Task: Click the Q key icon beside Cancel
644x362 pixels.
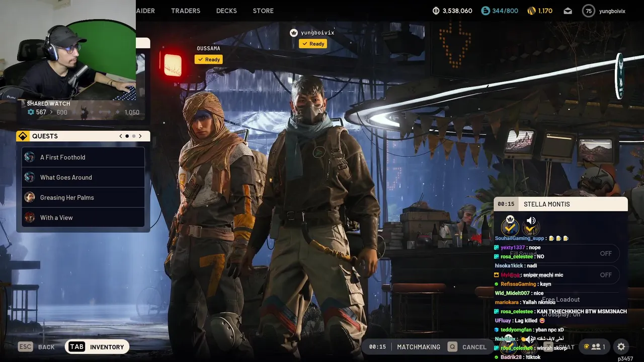Action: 452,347
